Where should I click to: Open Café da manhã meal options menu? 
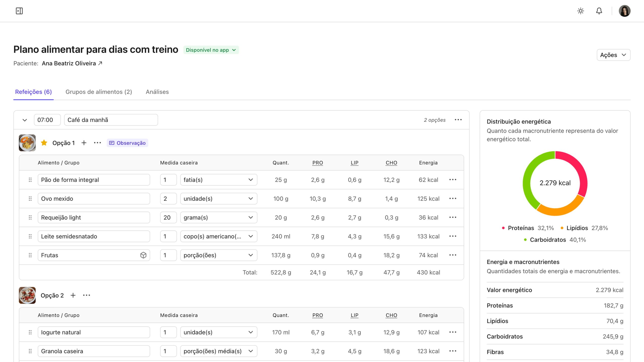point(458,120)
